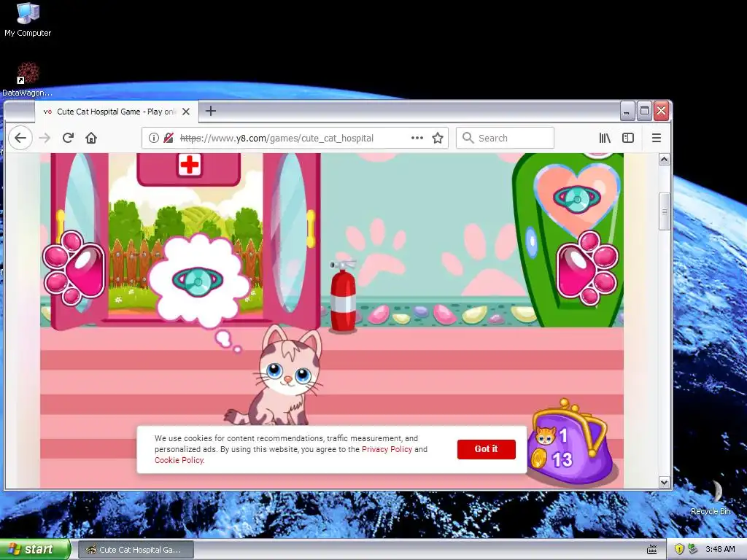Click the scrollbar down arrow
The image size is (747, 560).
664,483
